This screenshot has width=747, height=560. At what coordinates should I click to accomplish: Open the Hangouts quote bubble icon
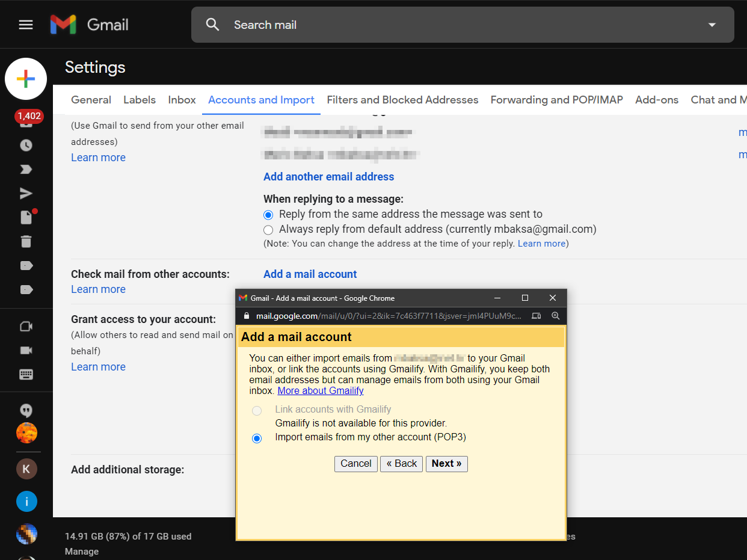coord(26,410)
